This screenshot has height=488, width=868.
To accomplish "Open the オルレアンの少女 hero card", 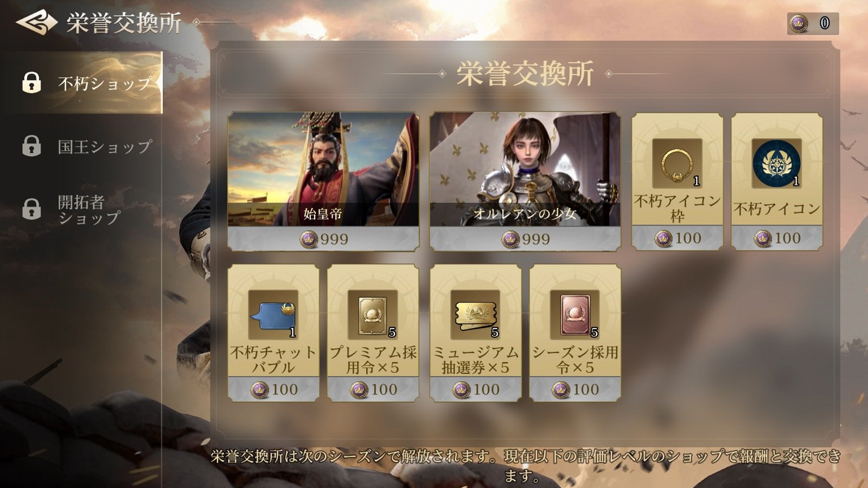I will pyautogui.click(x=525, y=169).
